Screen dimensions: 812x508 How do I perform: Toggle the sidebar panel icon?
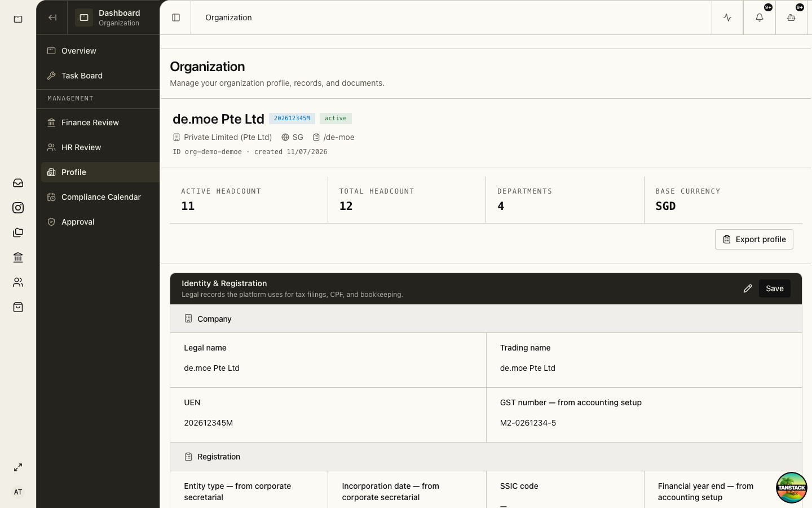pos(176,17)
